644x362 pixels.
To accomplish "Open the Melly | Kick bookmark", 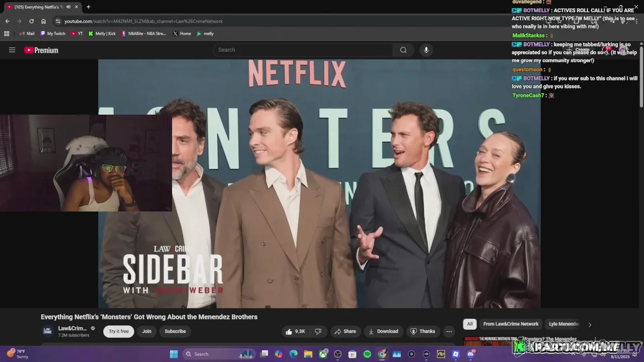I will (102, 34).
